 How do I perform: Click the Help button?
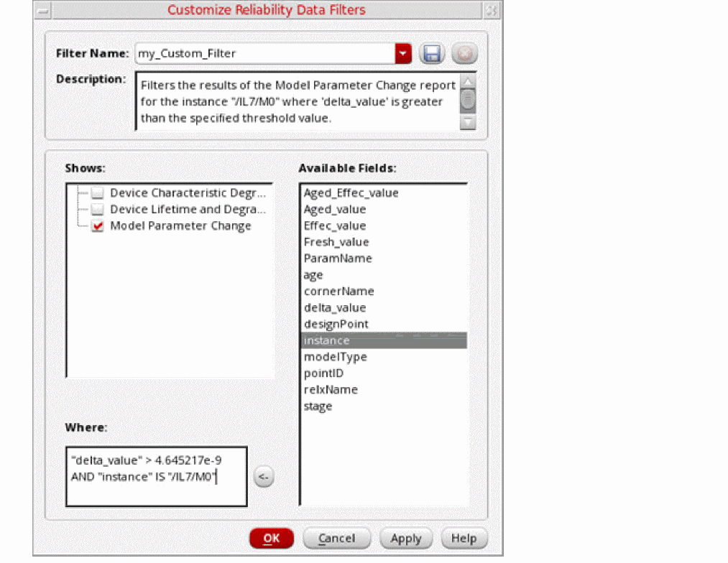pos(464,539)
